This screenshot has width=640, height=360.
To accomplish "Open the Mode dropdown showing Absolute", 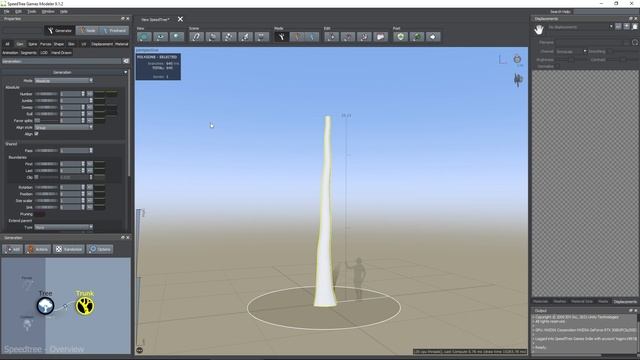I will point(64,80).
